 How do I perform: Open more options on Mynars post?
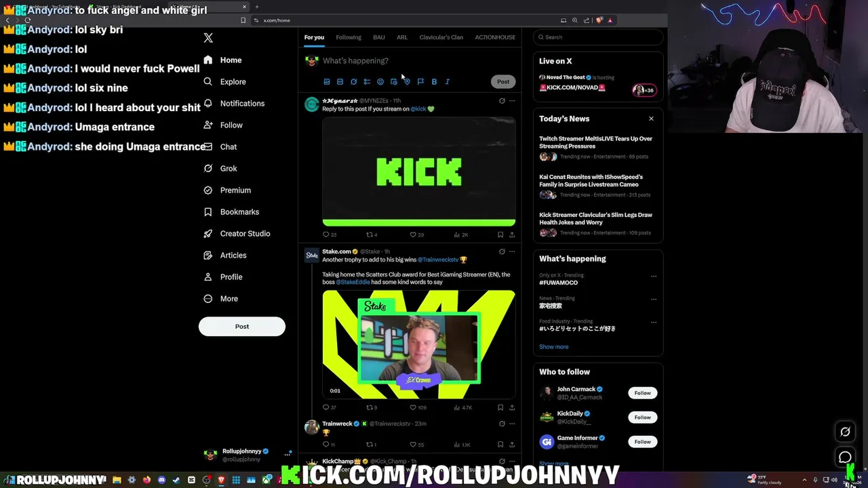click(x=512, y=101)
